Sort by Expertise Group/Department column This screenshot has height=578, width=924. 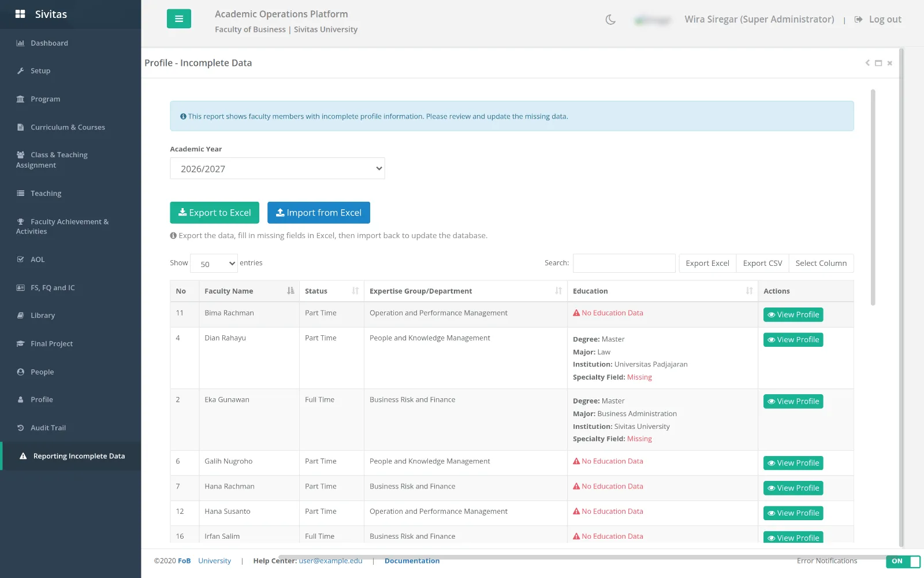click(465, 291)
